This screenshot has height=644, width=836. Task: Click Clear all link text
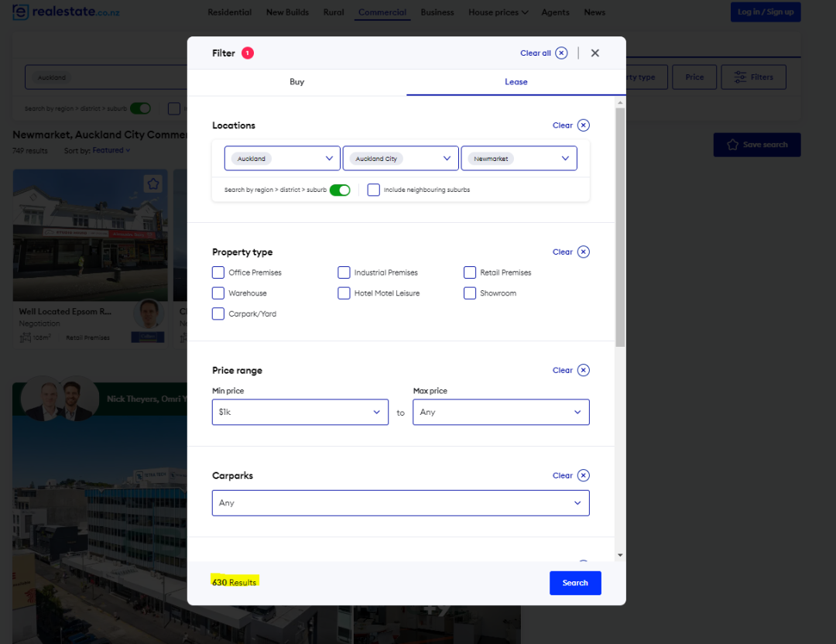point(536,53)
